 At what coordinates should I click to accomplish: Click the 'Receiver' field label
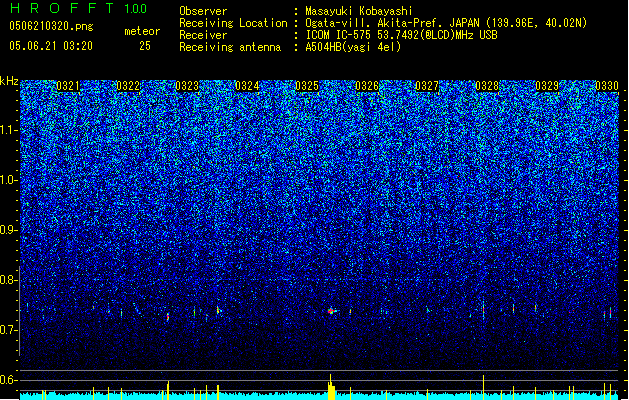203,35
